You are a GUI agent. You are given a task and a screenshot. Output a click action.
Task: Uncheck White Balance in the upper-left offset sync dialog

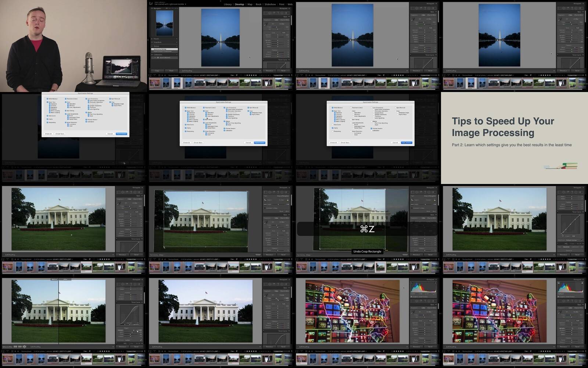pos(47,99)
